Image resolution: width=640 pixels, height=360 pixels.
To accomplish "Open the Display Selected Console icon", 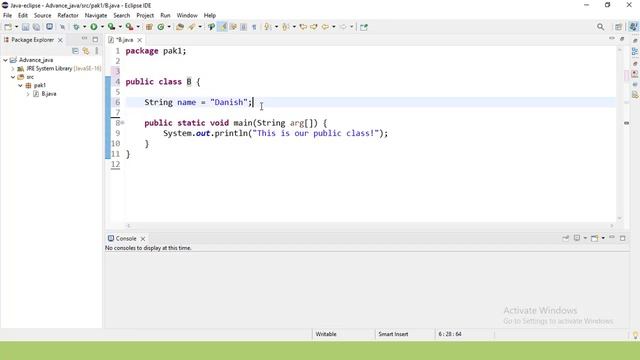I will 577,238.
